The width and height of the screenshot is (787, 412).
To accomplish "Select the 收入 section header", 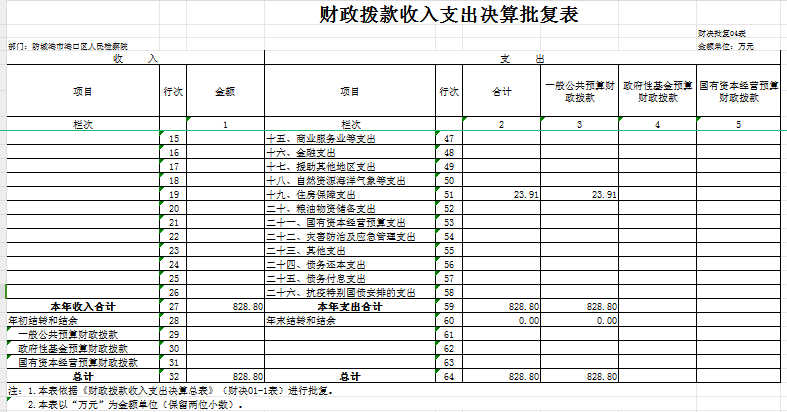I will click(x=136, y=58).
